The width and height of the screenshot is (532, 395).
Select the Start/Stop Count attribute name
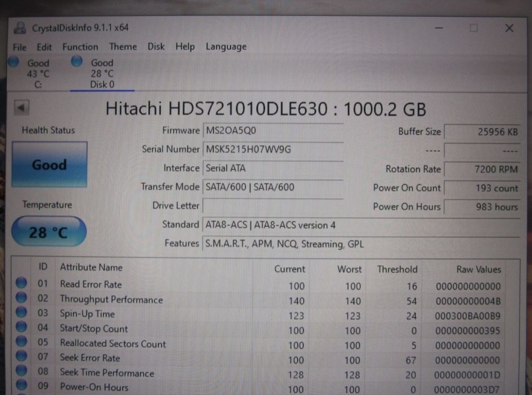click(x=94, y=328)
